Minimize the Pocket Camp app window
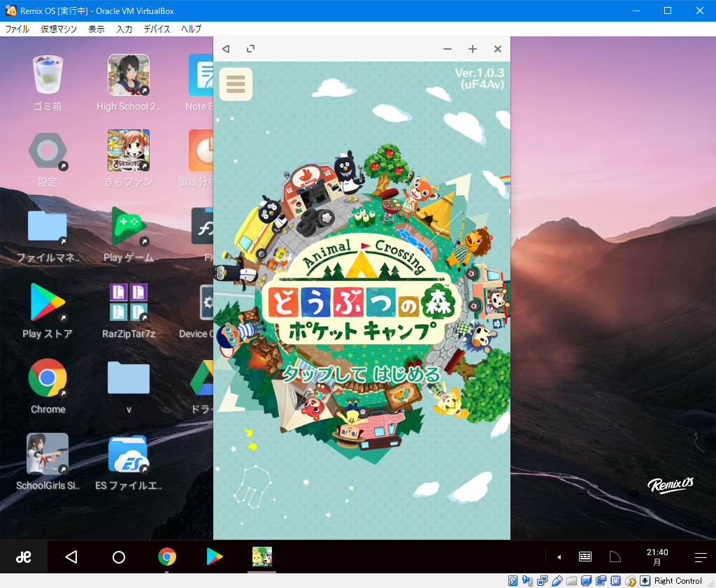This screenshot has height=588, width=716. pyautogui.click(x=447, y=49)
